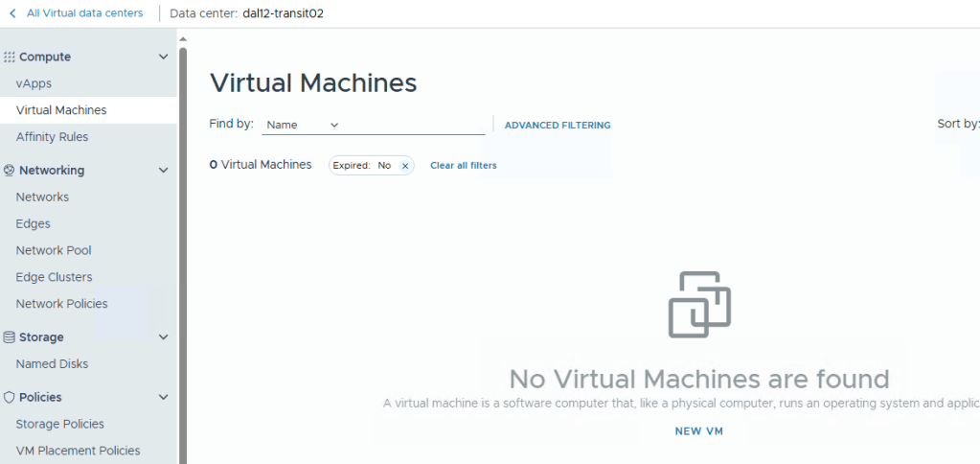Click the Compute section grid icon
This screenshot has width=980, height=464.
pyautogui.click(x=10, y=58)
